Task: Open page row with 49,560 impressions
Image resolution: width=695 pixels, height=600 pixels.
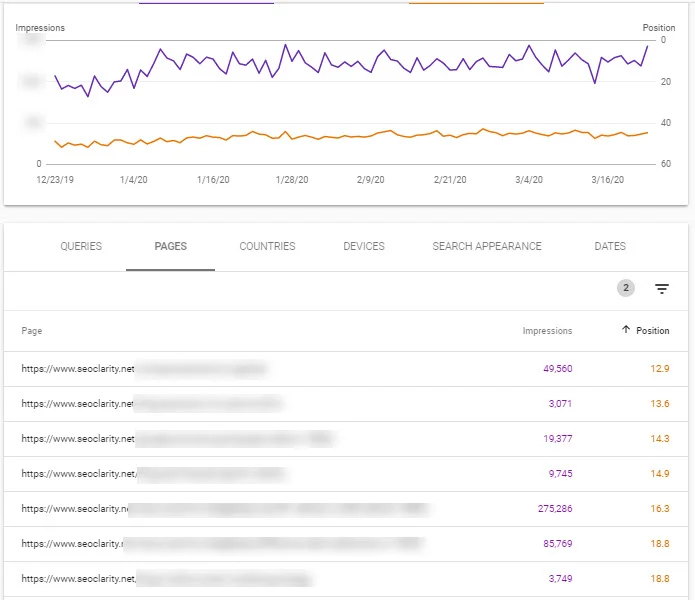Action: 346,369
